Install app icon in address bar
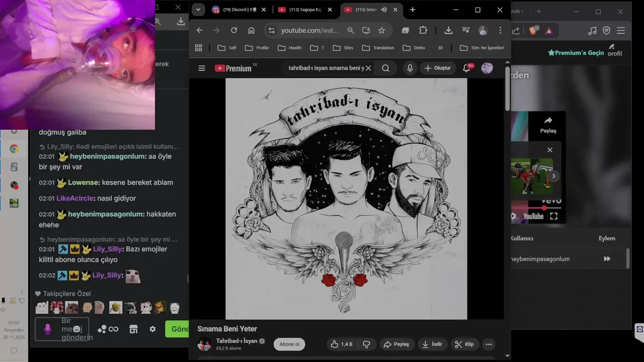 (x=366, y=30)
